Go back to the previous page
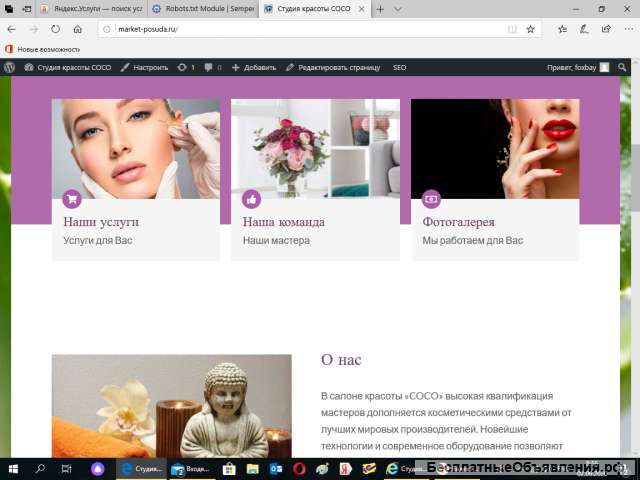Viewport: 640px width, 480px height. tap(11, 29)
